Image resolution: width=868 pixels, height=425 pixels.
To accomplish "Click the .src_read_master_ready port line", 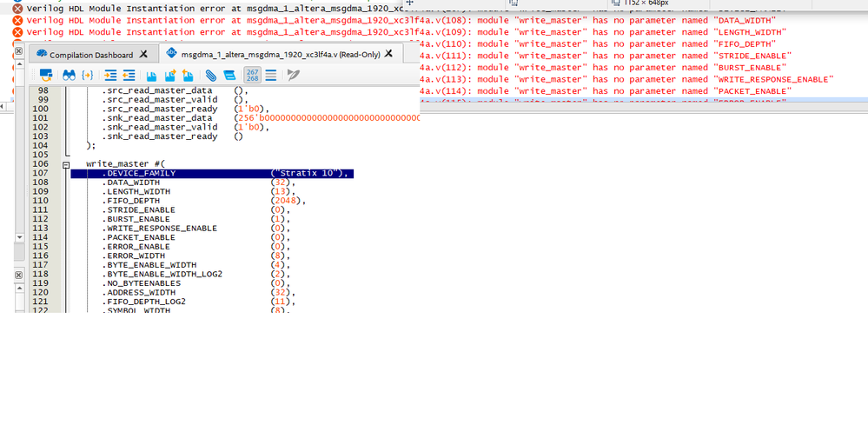I will [x=185, y=109].
